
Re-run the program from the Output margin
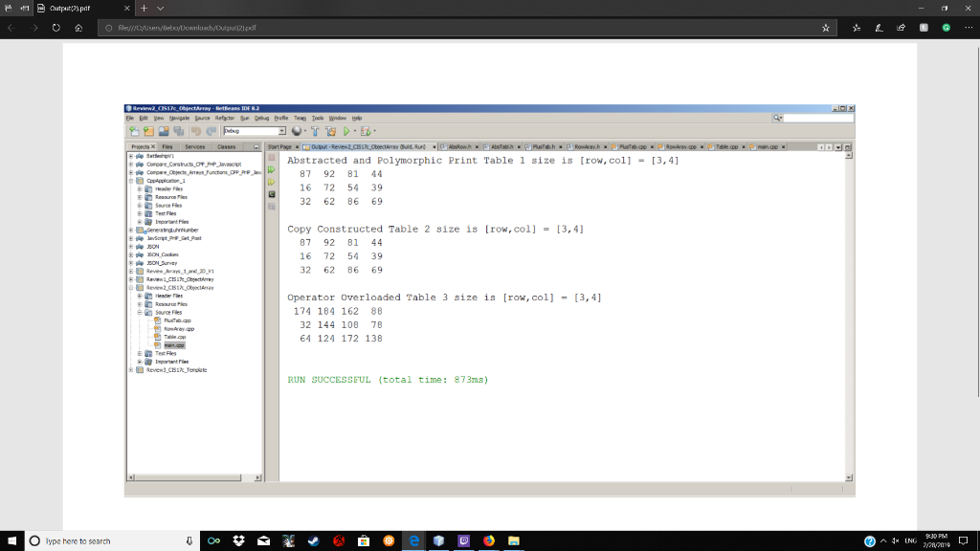(273, 169)
